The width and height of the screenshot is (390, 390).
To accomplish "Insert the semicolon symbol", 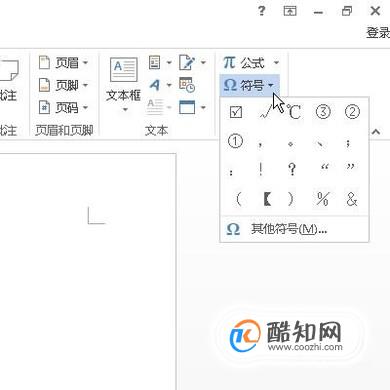I will [348, 143].
